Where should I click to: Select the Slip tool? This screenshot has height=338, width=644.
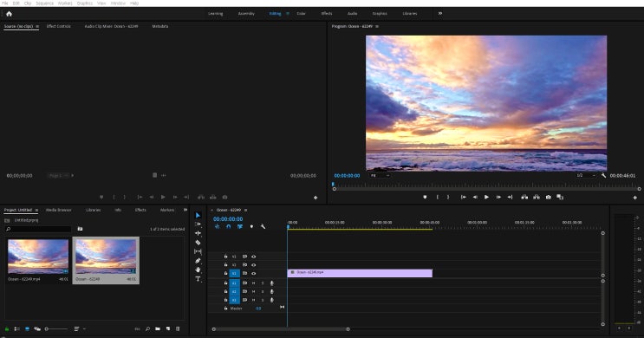[x=198, y=251]
